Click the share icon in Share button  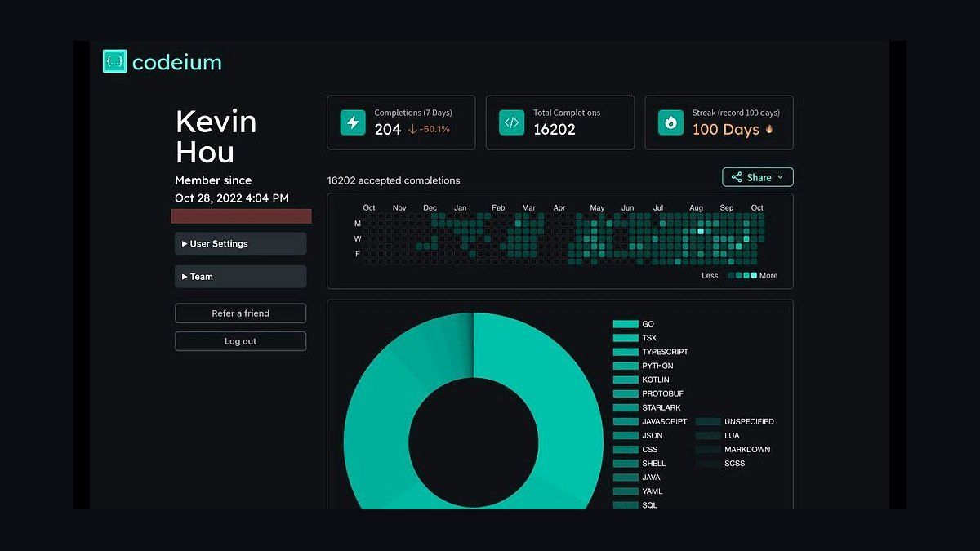click(x=737, y=177)
